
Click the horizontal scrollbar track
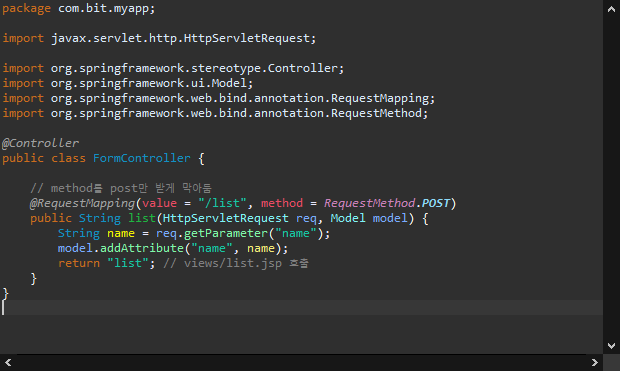click(301, 362)
